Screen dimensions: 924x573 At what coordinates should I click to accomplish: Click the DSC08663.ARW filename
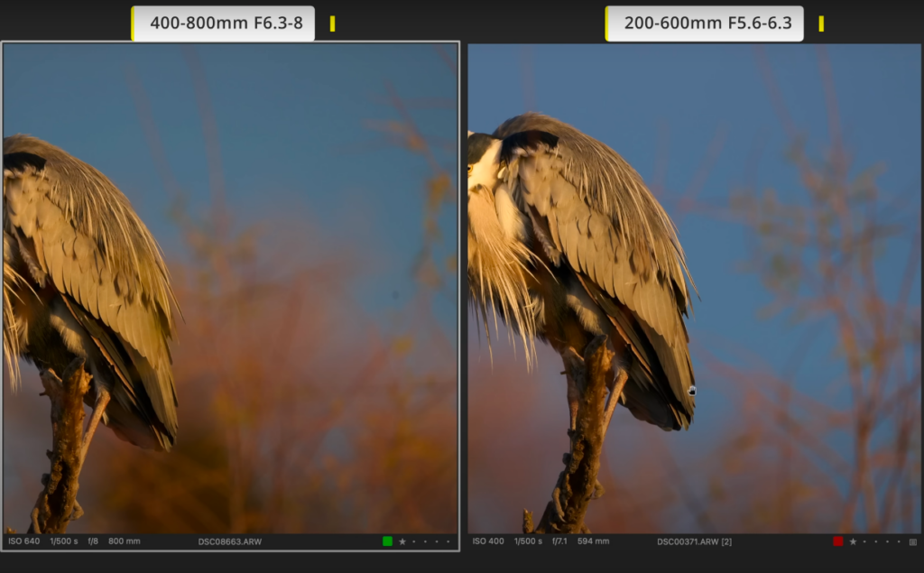(229, 541)
